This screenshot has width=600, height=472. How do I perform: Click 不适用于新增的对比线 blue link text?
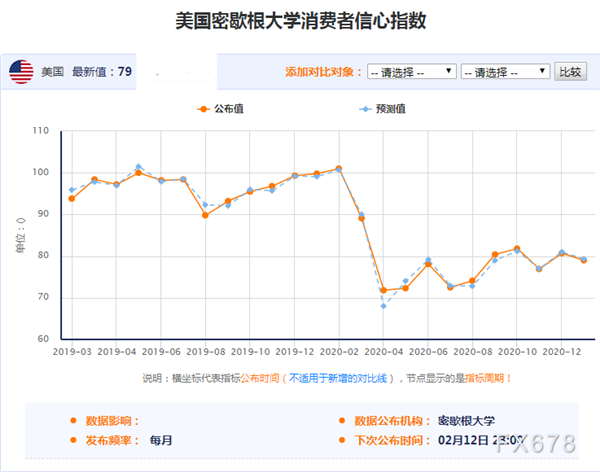click(338, 379)
